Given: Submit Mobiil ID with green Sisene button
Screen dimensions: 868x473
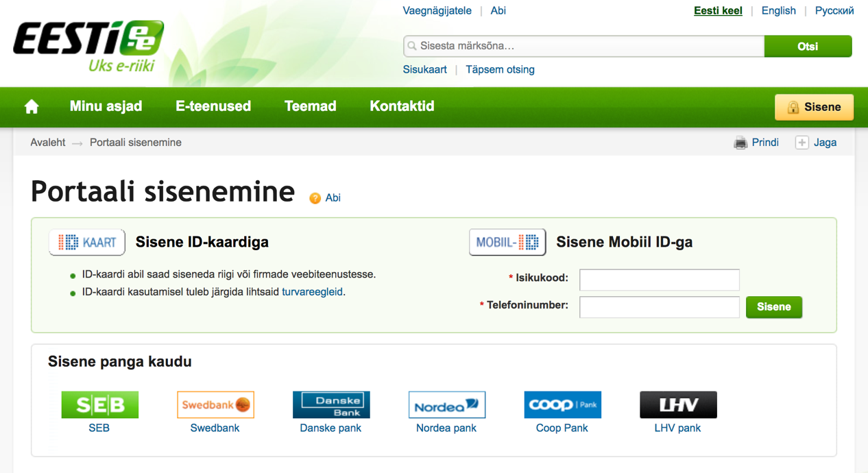Looking at the screenshot, I should click(774, 307).
